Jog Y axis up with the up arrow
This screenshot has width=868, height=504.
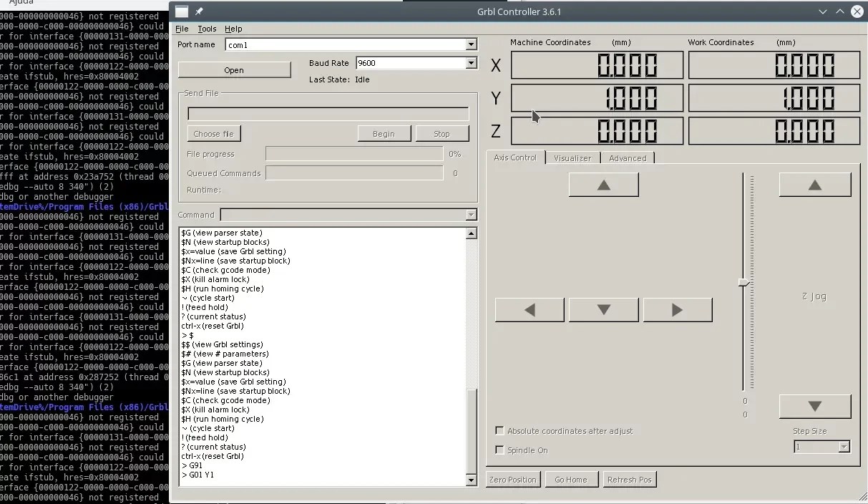pyautogui.click(x=603, y=185)
